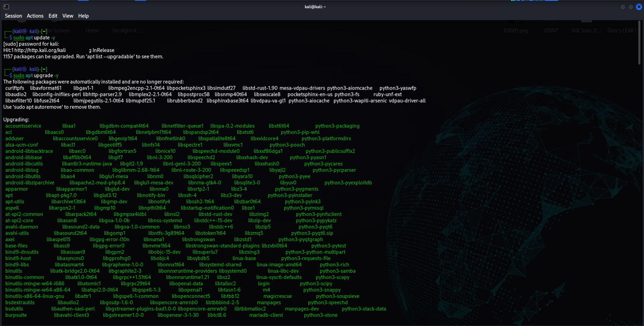Click the 'python3-pyinstaller' package name
The width and height of the screenshot is (644, 326).
point(290,195)
